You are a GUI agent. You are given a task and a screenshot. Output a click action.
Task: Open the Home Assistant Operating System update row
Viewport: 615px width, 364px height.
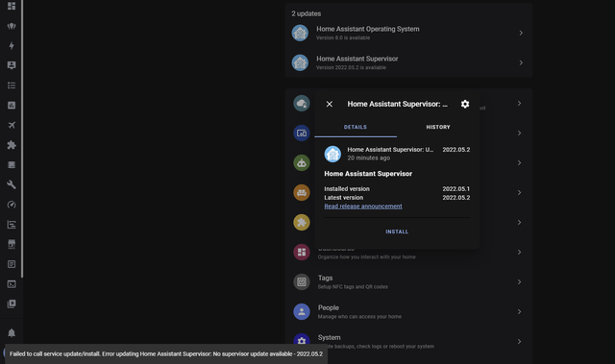(408, 33)
